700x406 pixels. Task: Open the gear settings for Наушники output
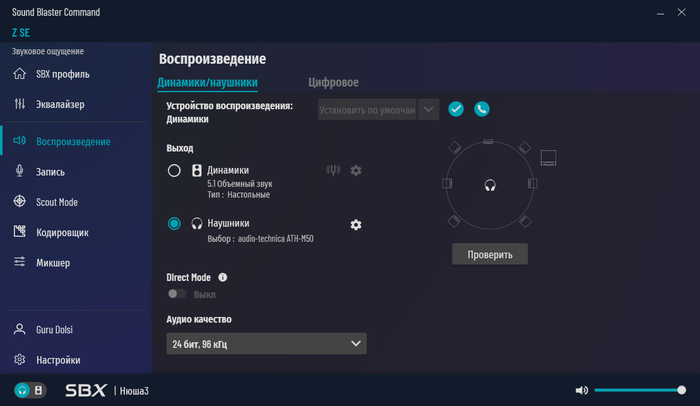(356, 225)
